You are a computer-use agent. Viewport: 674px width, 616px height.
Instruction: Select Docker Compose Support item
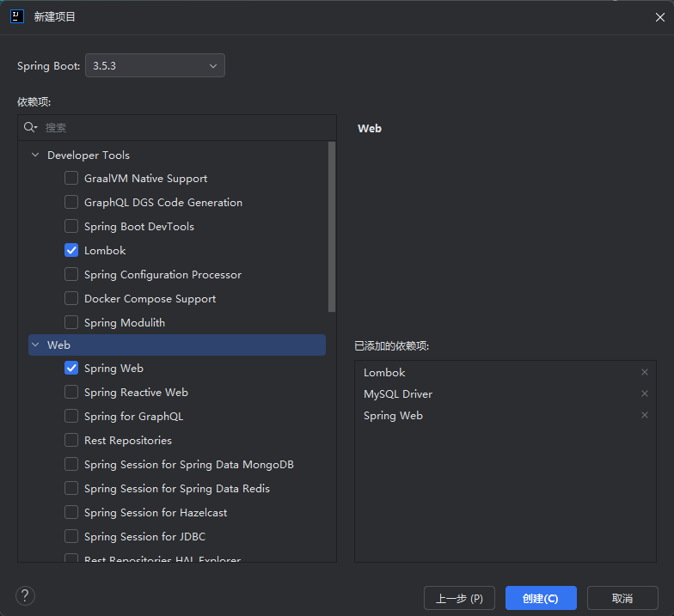click(150, 299)
